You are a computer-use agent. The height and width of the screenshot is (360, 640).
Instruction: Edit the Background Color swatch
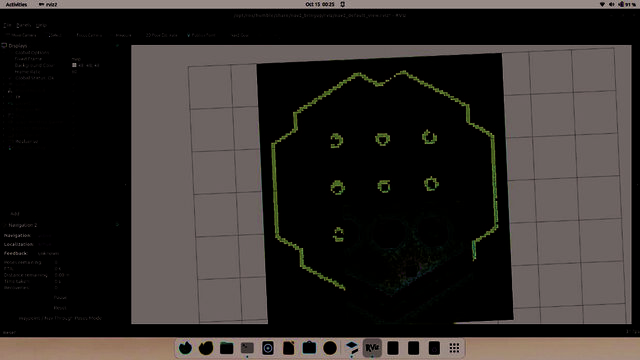tap(74, 65)
